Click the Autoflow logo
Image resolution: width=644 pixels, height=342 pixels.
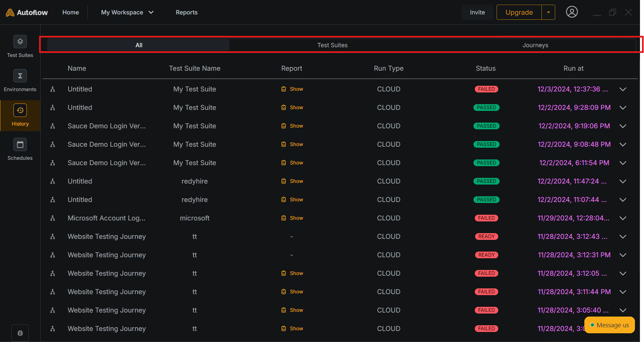coord(27,12)
